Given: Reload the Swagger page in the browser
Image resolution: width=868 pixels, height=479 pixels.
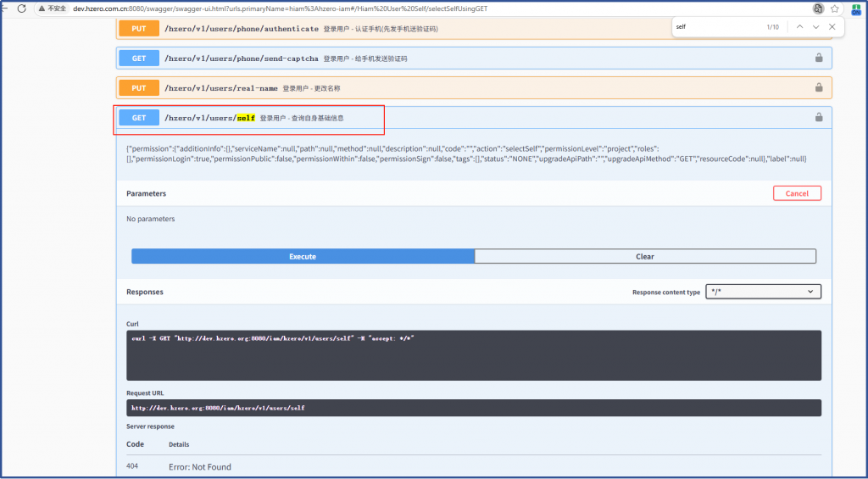Looking at the screenshot, I should [21, 8].
